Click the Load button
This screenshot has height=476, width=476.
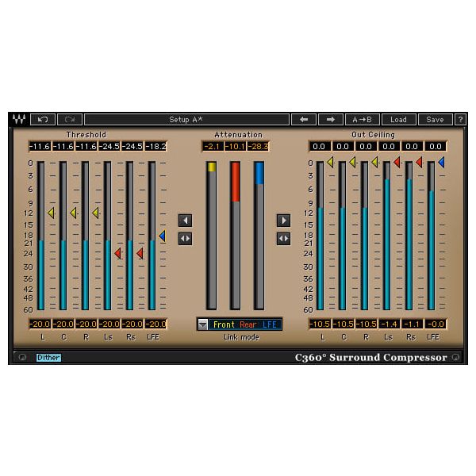(398, 119)
